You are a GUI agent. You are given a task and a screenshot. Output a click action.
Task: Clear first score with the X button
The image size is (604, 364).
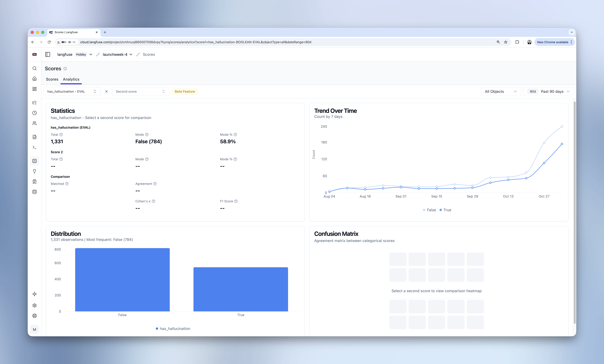tap(106, 91)
